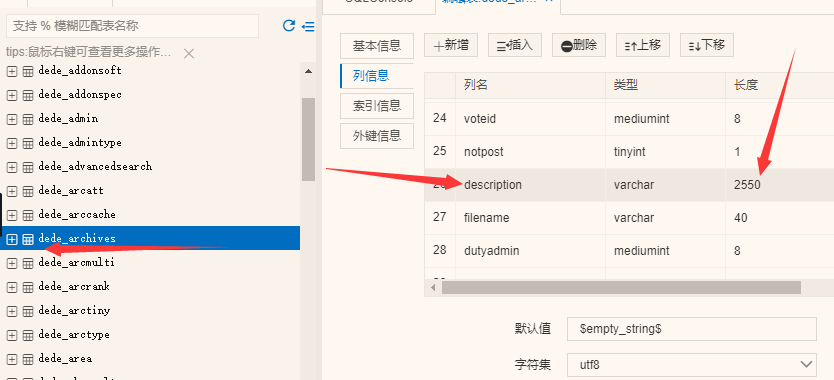Dismiss the right-click tips message
The image size is (834, 380).
click(188, 53)
